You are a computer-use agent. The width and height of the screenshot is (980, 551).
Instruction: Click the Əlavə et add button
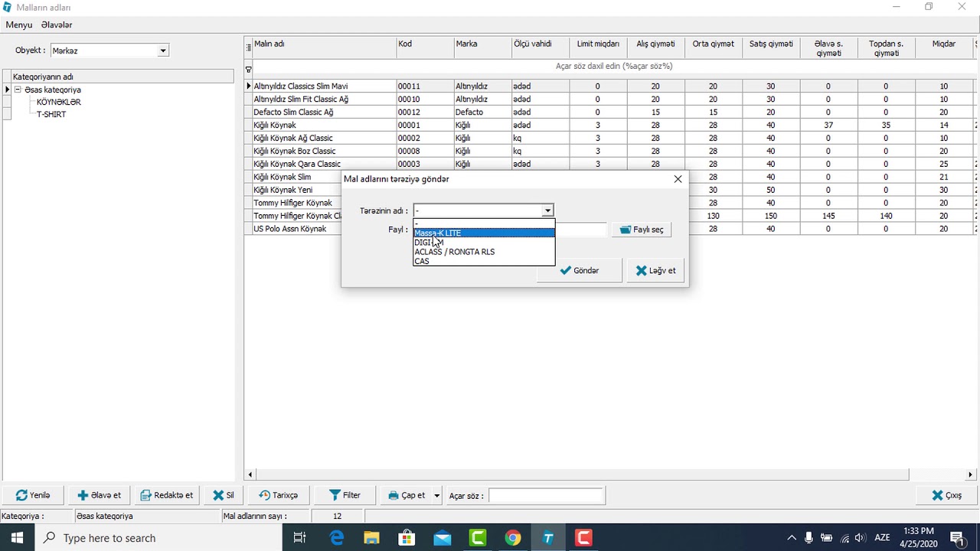(100, 495)
